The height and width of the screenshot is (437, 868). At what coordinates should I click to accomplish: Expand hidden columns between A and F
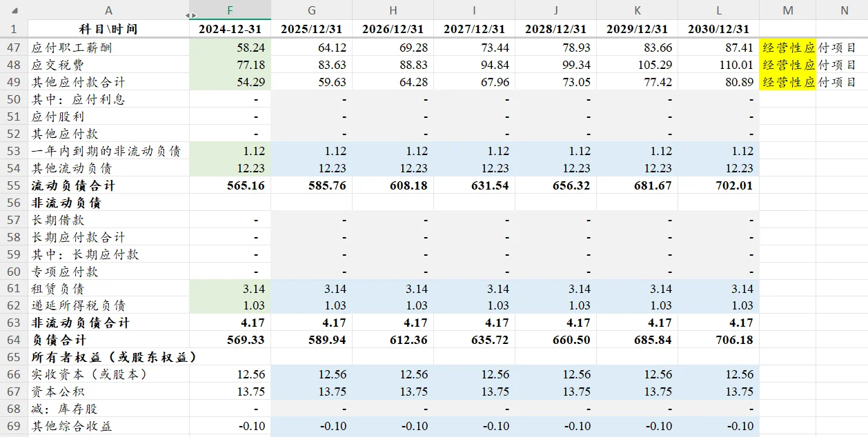pos(191,15)
